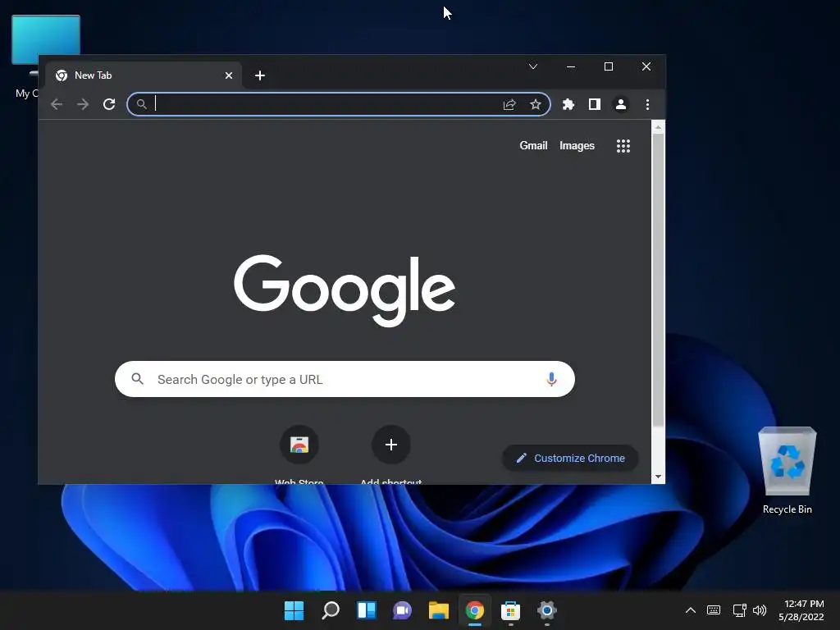Open the network tray icon

click(740, 610)
